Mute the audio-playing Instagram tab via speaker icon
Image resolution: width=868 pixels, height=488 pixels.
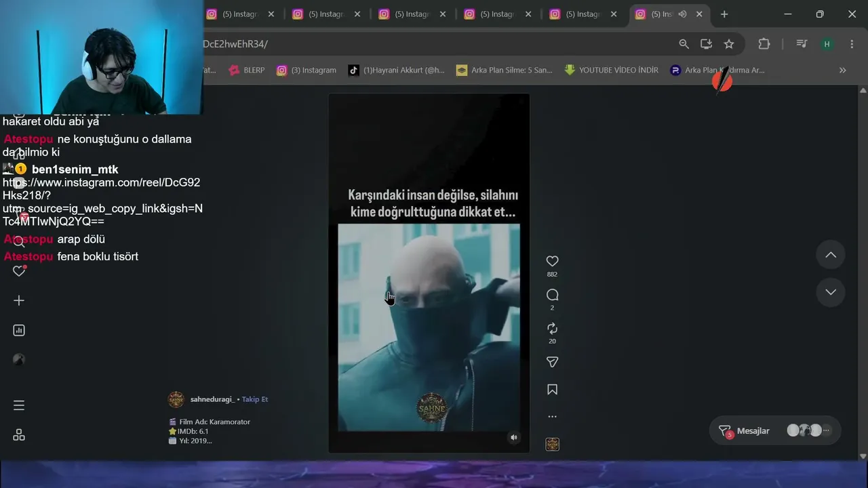point(682,14)
